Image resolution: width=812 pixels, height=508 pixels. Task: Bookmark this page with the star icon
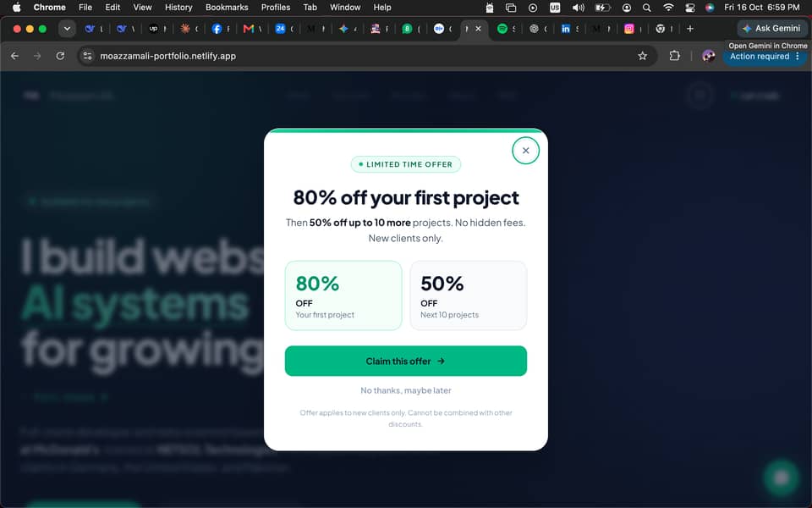(642, 56)
